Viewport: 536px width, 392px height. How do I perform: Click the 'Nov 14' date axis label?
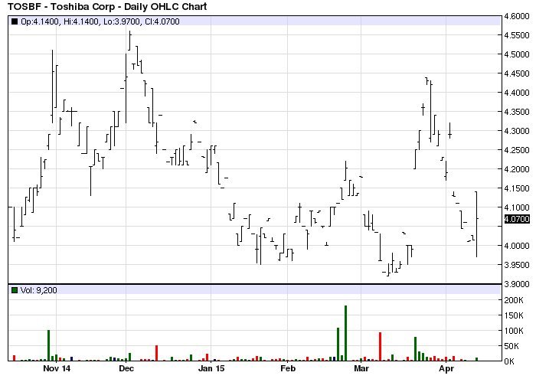(x=57, y=369)
